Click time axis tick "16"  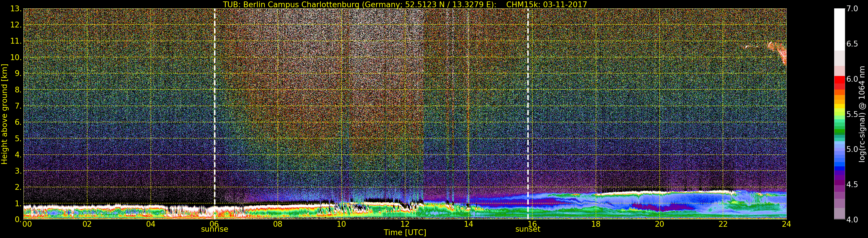click(x=532, y=224)
